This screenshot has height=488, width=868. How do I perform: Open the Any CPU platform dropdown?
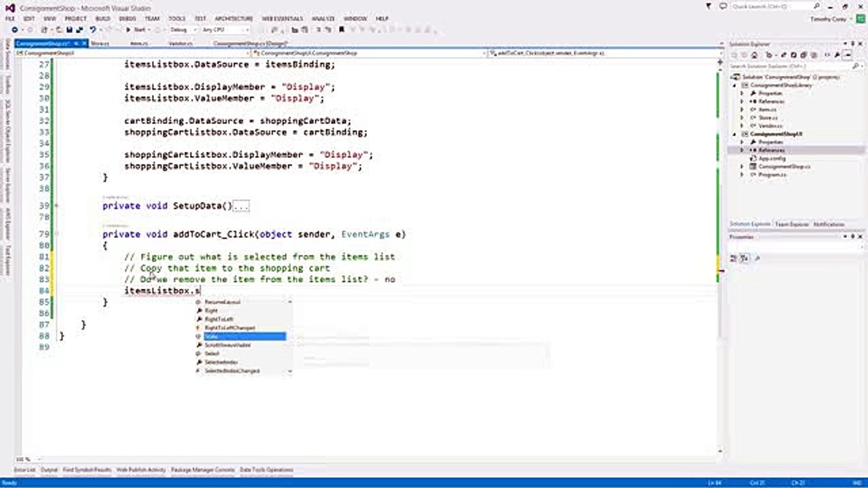click(x=225, y=30)
